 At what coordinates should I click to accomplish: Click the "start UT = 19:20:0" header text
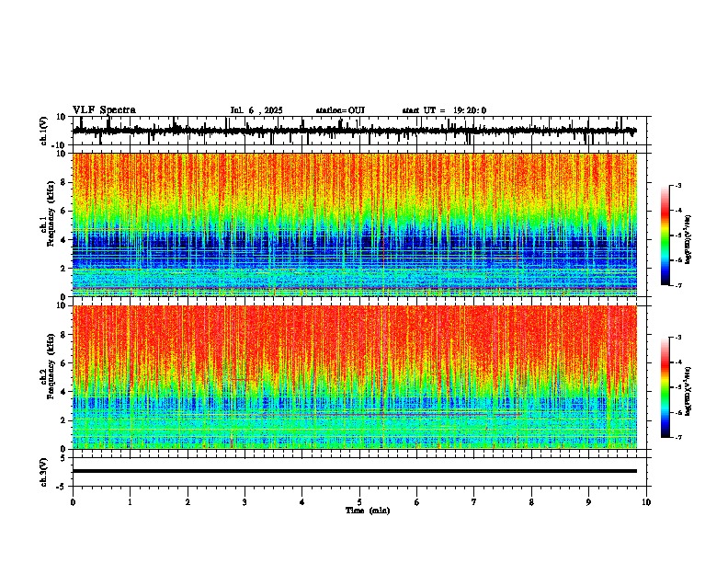(444, 110)
